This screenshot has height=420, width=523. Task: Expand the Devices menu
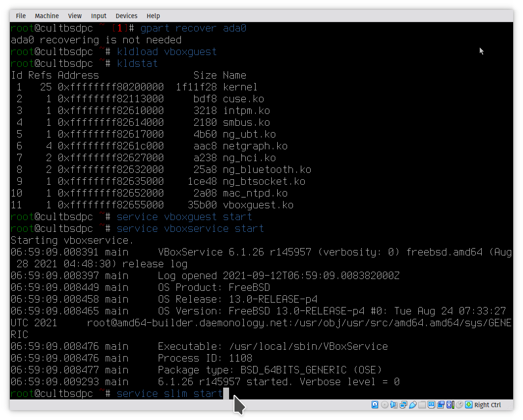126,16
